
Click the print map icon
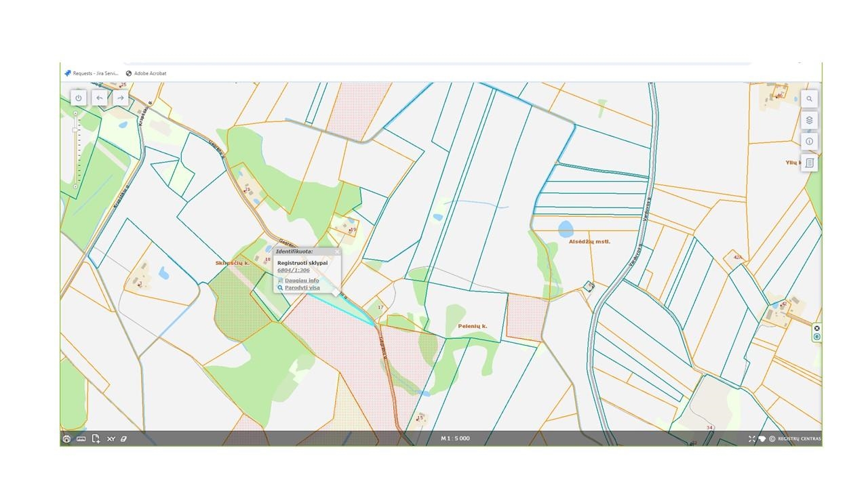coord(66,439)
